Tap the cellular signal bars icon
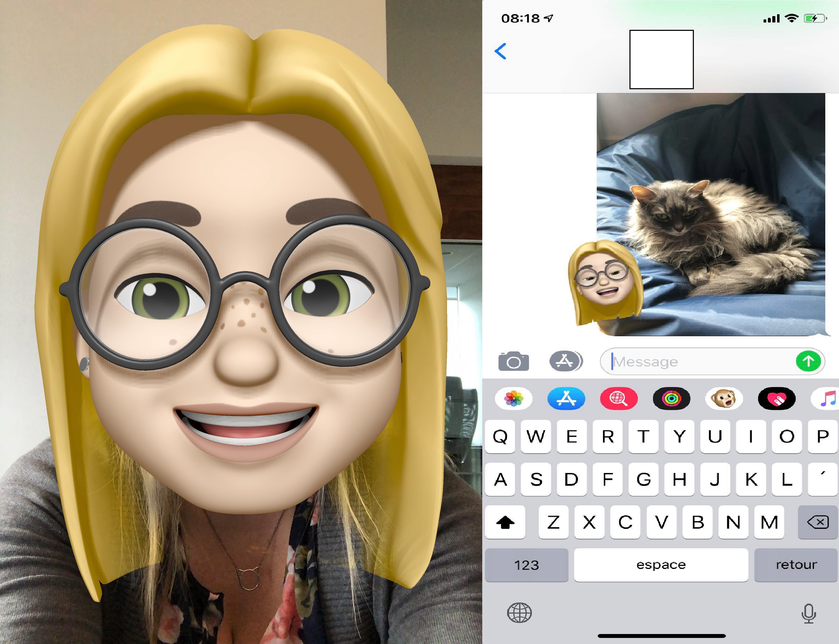The width and height of the screenshot is (839, 644). (771, 18)
